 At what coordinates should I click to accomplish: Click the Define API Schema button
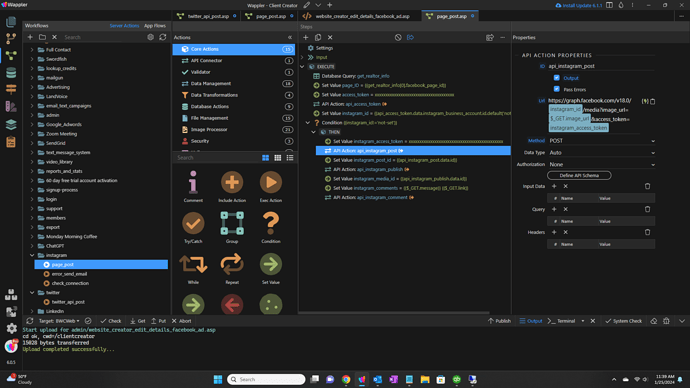(579, 176)
